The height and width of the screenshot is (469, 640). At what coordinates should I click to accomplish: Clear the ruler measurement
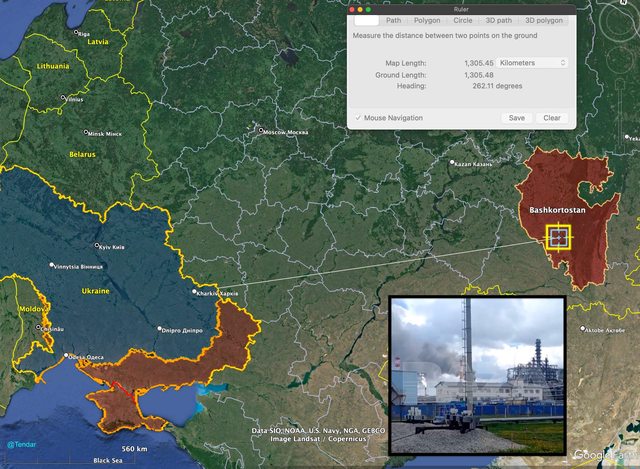coord(551,118)
